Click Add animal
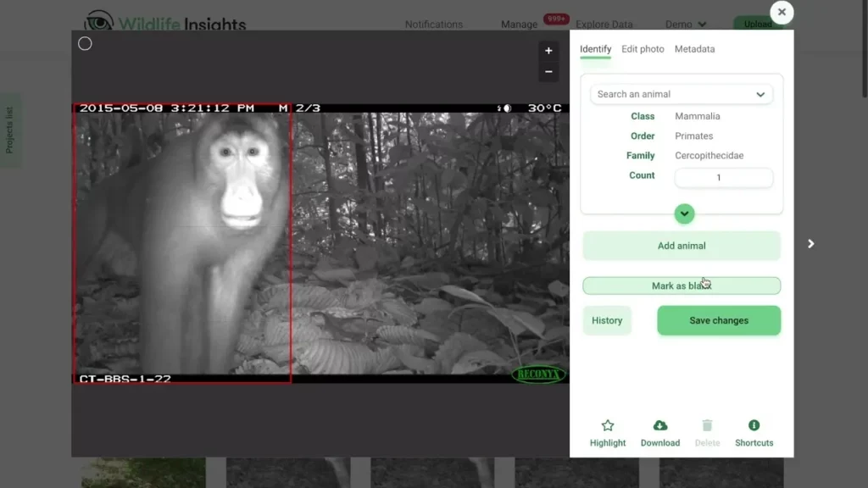Viewport: 868px width, 488px height. coord(681,246)
